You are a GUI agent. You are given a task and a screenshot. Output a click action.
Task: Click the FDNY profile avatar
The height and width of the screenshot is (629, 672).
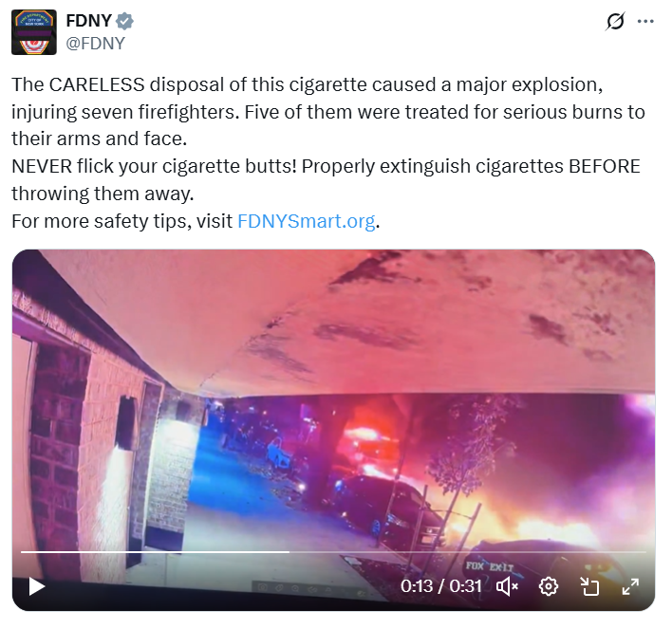click(x=34, y=32)
